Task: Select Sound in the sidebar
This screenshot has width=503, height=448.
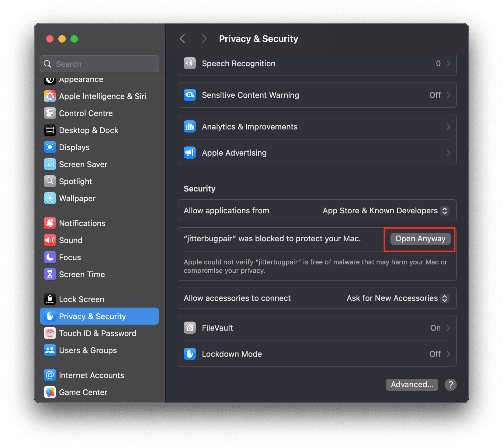Action: coord(71,240)
